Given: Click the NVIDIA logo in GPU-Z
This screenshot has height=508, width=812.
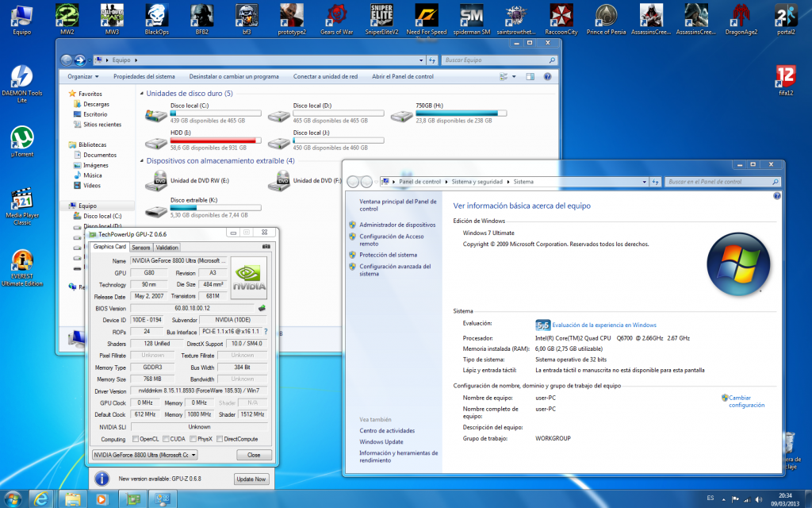Looking at the screenshot, I should [248, 278].
